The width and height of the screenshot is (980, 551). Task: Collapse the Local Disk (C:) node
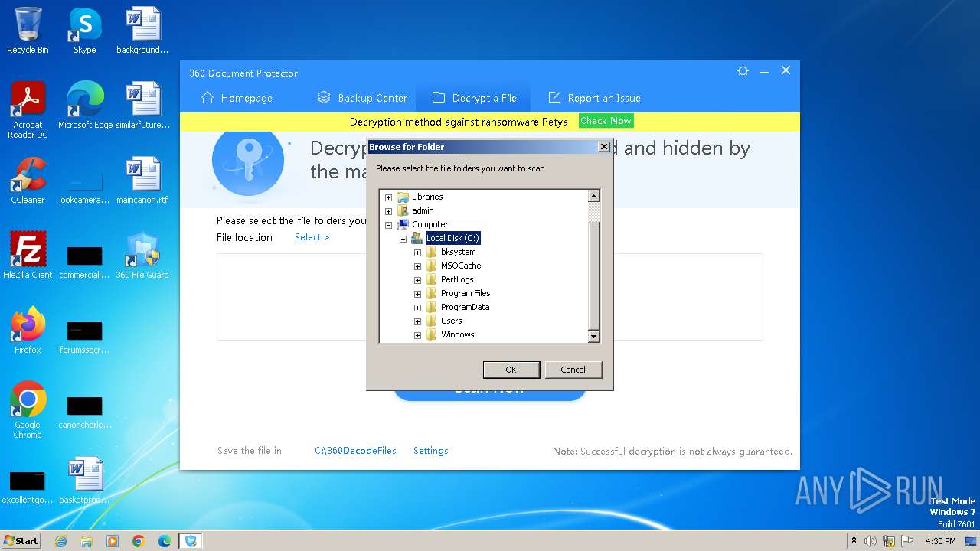tap(403, 239)
